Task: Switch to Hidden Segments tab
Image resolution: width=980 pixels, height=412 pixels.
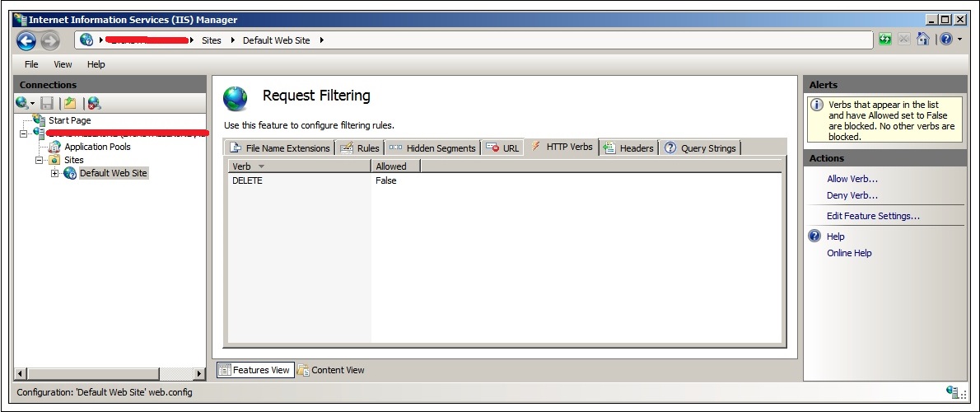Action: click(432, 148)
